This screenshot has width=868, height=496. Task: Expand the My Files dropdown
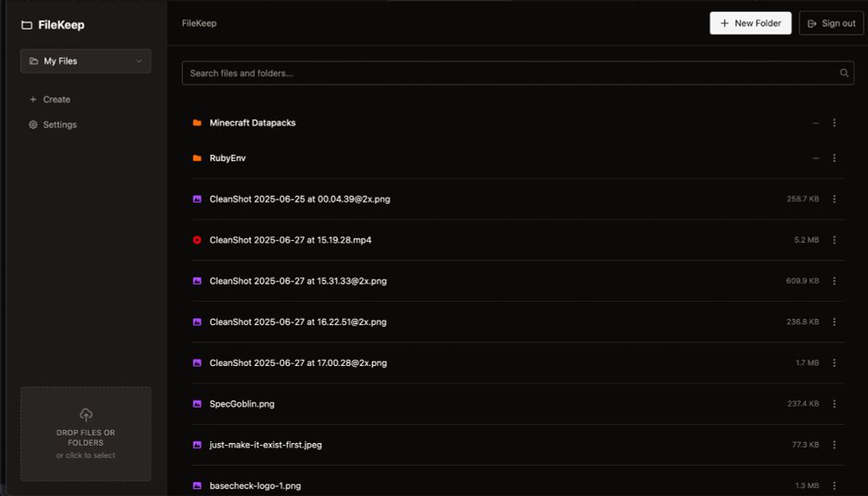86,61
